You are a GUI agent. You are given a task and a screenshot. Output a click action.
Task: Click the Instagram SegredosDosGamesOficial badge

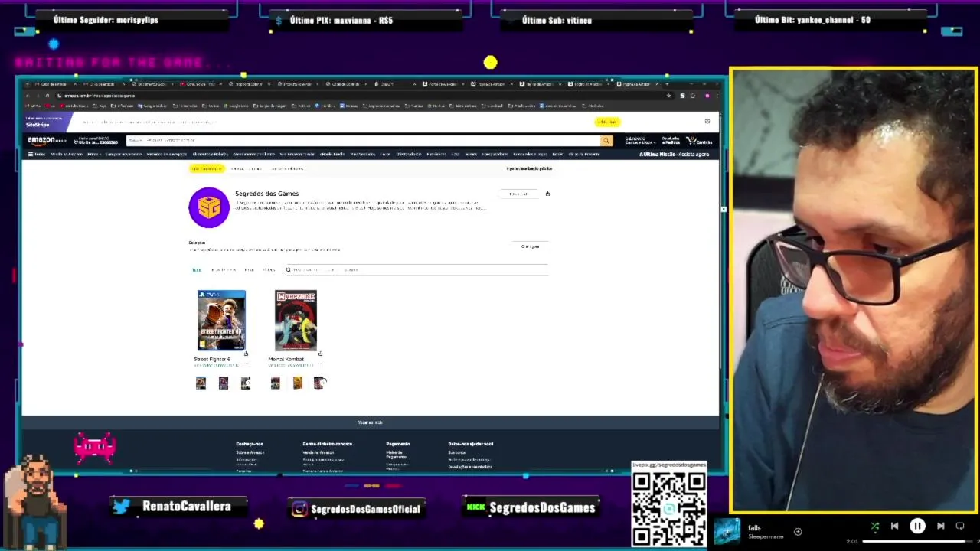357,509
